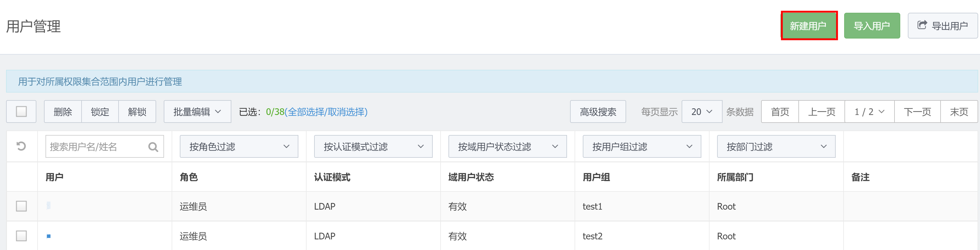Click Root department in the test2 row
This screenshot has height=250, width=980.
click(x=726, y=236)
